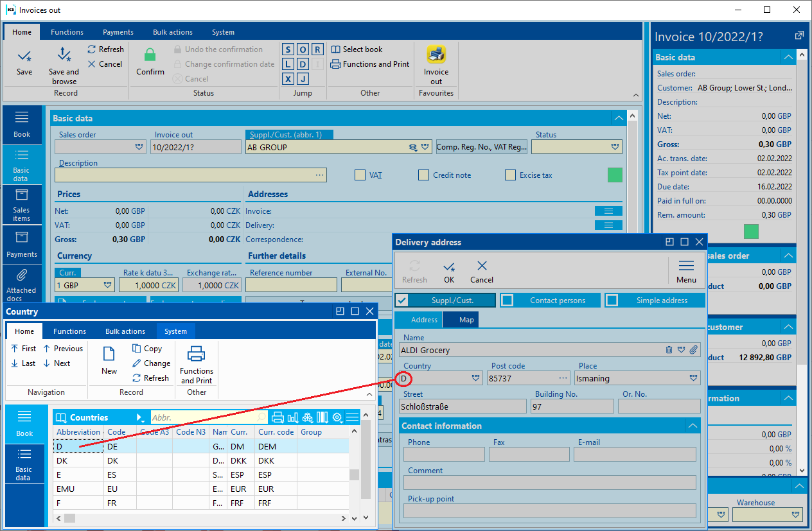Click the chart icon in Countries header bar
Viewport: 812px width, 531px height.
pos(293,417)
